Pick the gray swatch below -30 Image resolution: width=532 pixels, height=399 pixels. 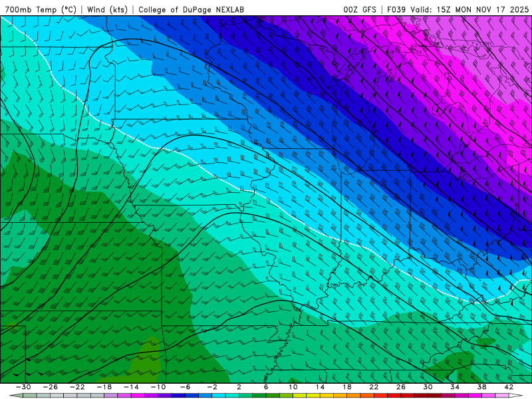coord(30,396)
